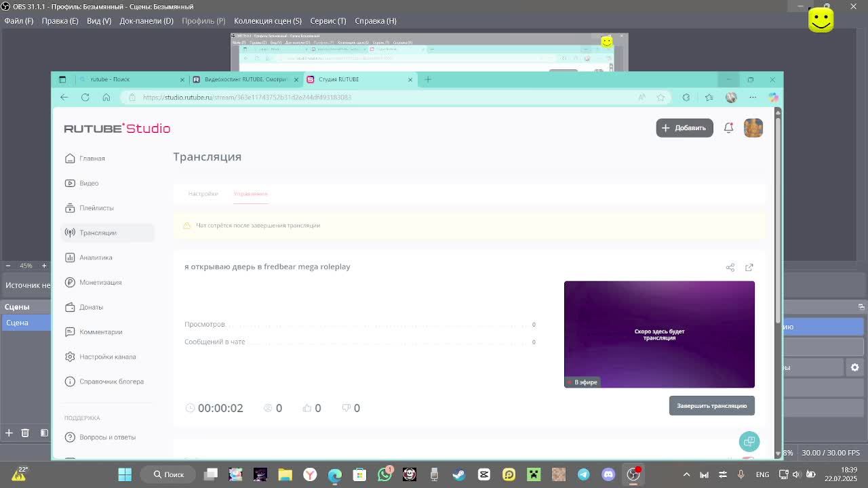Open OBS Док-панели (D) menu
This screenshot has height=488, width=868.
[x=146, y=20]
